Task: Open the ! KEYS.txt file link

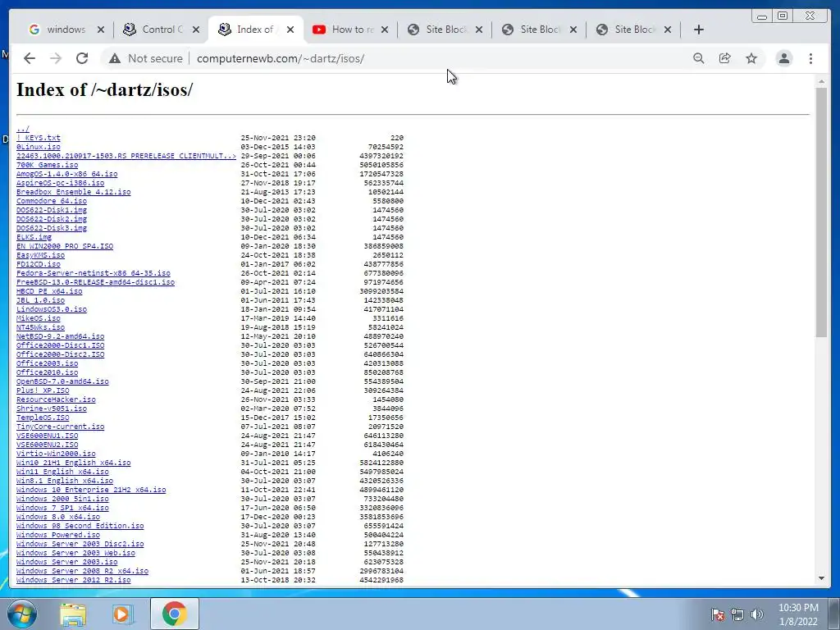Action: pyautogui.click(x=38, y=138)
